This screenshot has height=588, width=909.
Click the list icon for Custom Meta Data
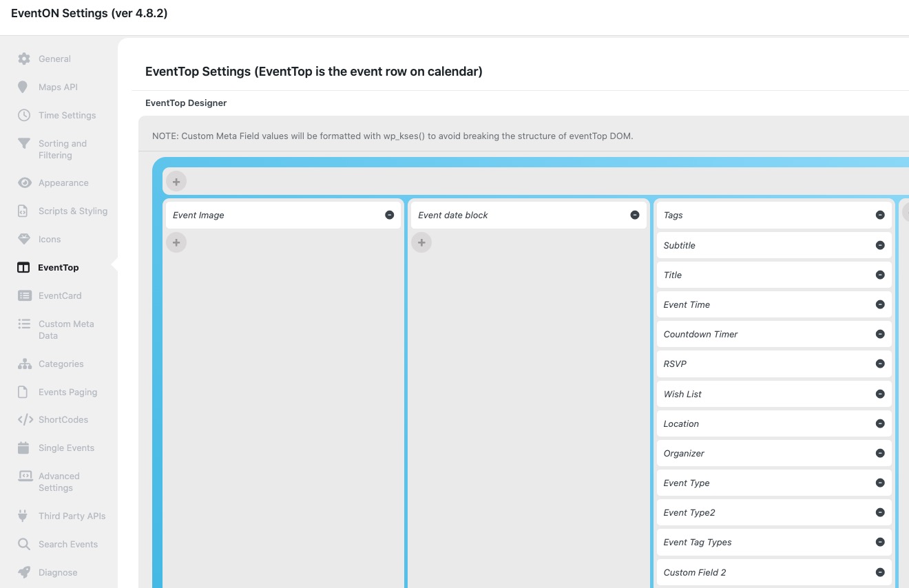coord(24,324)
